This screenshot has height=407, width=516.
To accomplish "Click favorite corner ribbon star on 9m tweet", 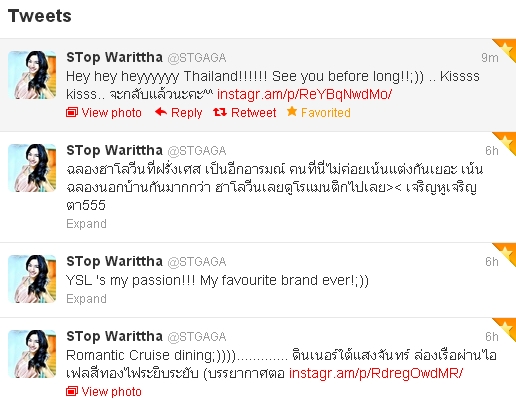I will pos(505,49).
